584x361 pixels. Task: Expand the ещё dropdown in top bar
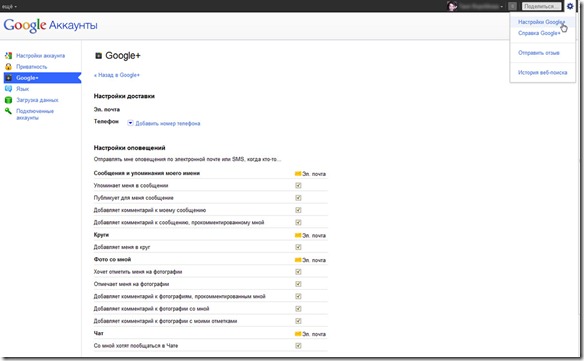[x=9, y=6]
